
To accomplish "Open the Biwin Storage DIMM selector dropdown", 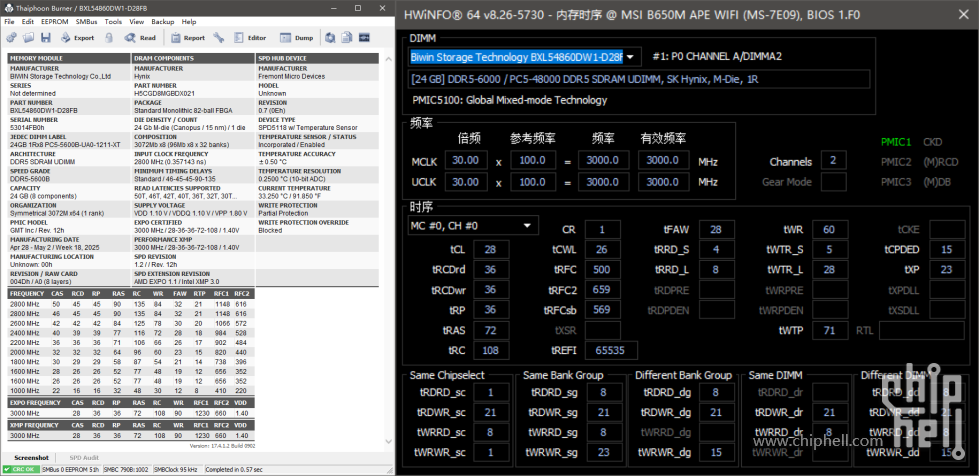I will tap(524, 57).
